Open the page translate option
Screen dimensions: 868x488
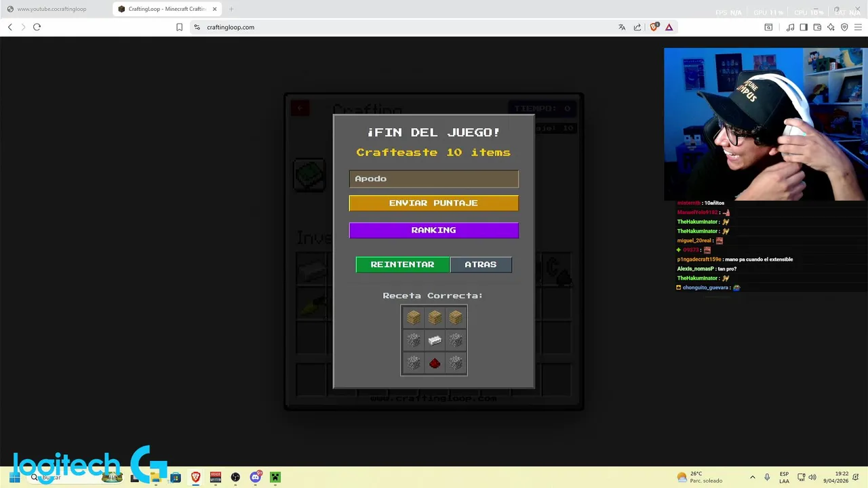pyautogui.click(x=622, y=27)
